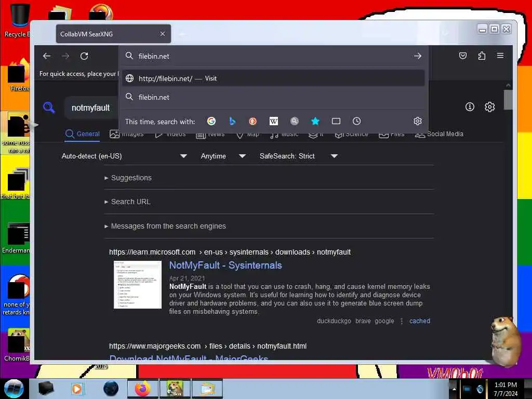Screen dimensions: 532x399
Task: Click the taskbar clock showing 1:01 PM
Action: (x=506, y=389)
